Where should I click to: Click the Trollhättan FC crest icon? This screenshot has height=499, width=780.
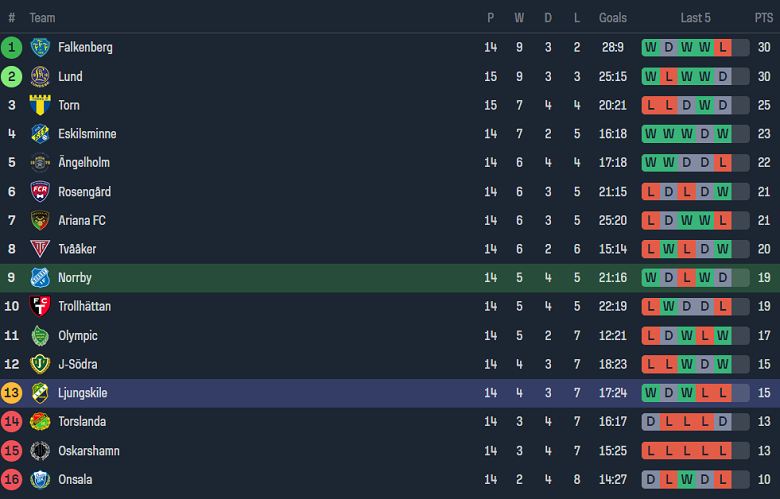point(40,306)
